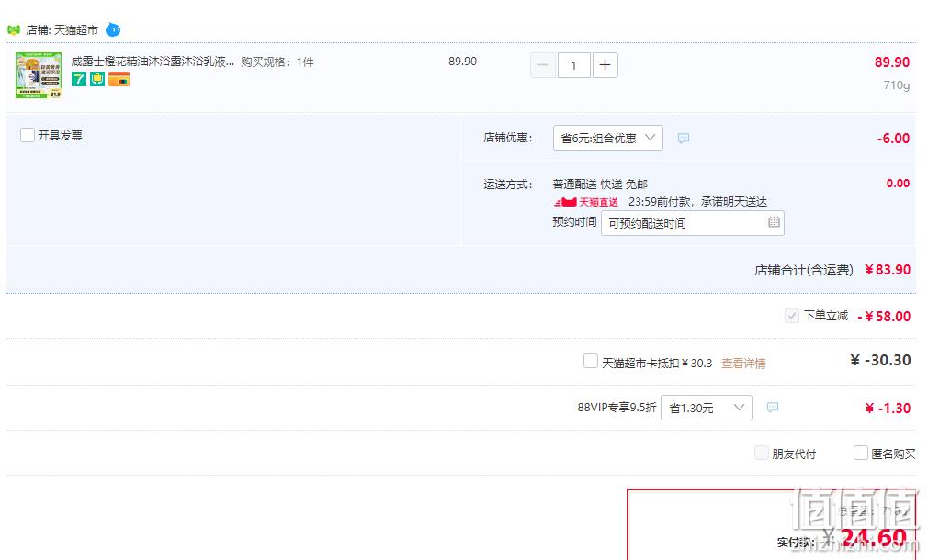Open the calendar icon in the delivery time field

(774, 222)
